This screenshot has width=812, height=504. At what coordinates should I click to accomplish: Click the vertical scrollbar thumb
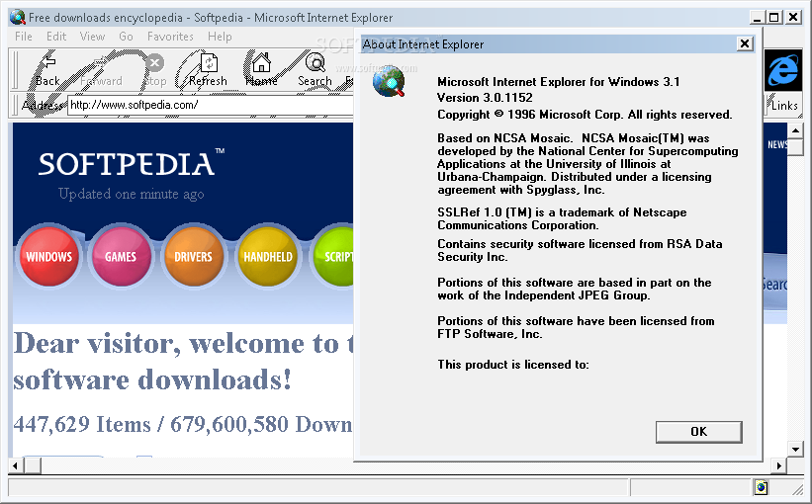tap(795, 146)
